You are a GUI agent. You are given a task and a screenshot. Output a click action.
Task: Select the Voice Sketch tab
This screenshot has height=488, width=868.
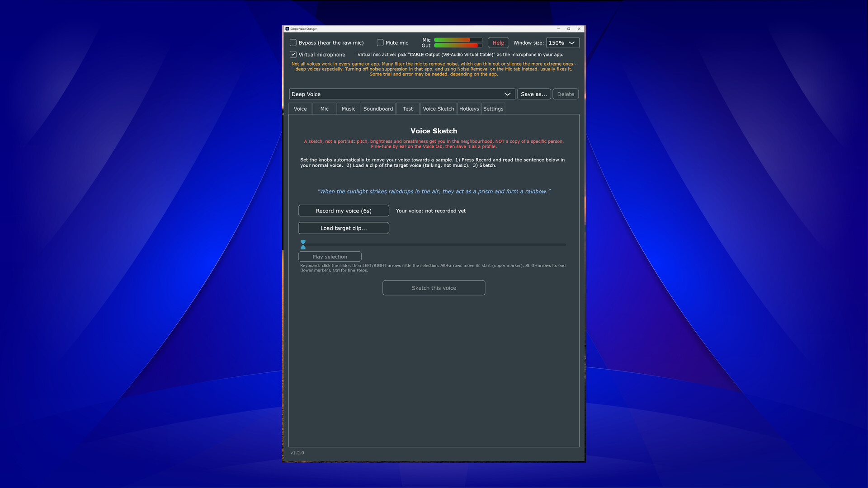click(x=438, y=109)
